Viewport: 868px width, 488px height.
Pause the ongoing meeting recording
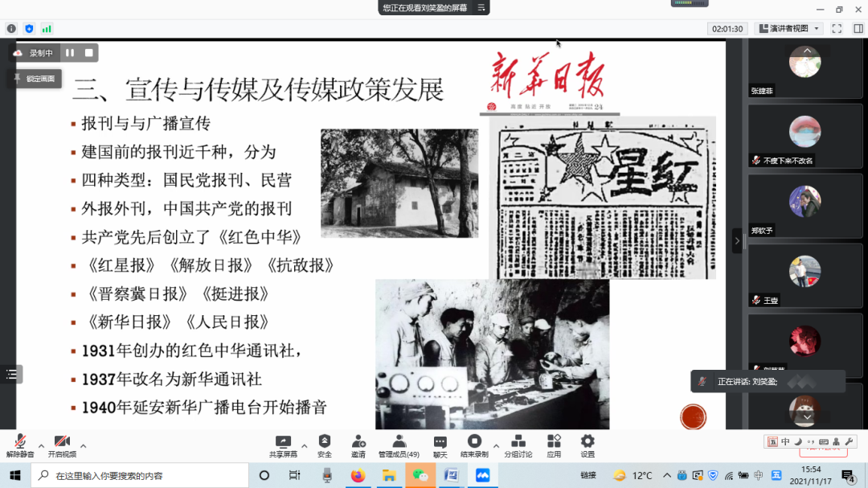click(x=69, y=52)
